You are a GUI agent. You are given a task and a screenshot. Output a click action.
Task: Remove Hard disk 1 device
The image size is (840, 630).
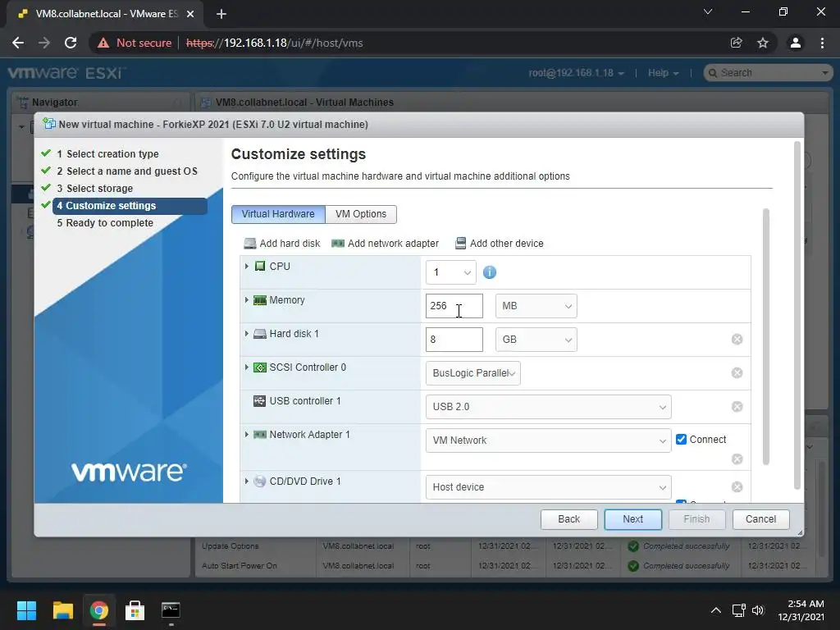pos(737,339)
